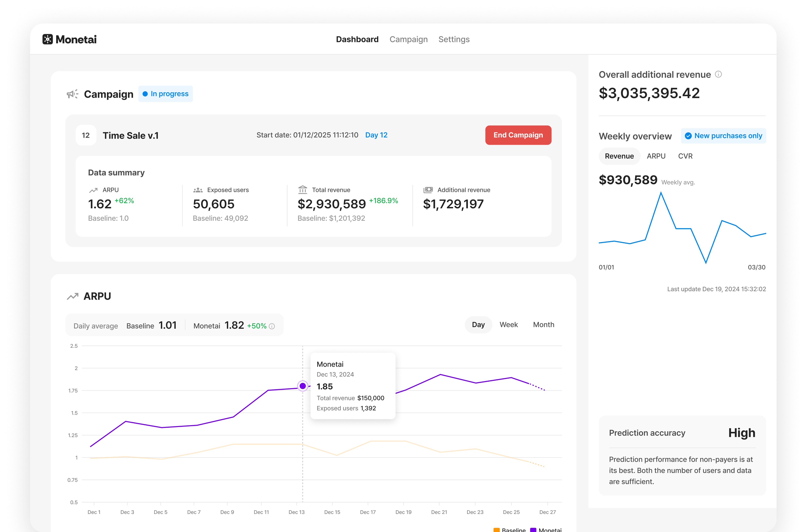Click the End Campaign button

coord(518,135)
